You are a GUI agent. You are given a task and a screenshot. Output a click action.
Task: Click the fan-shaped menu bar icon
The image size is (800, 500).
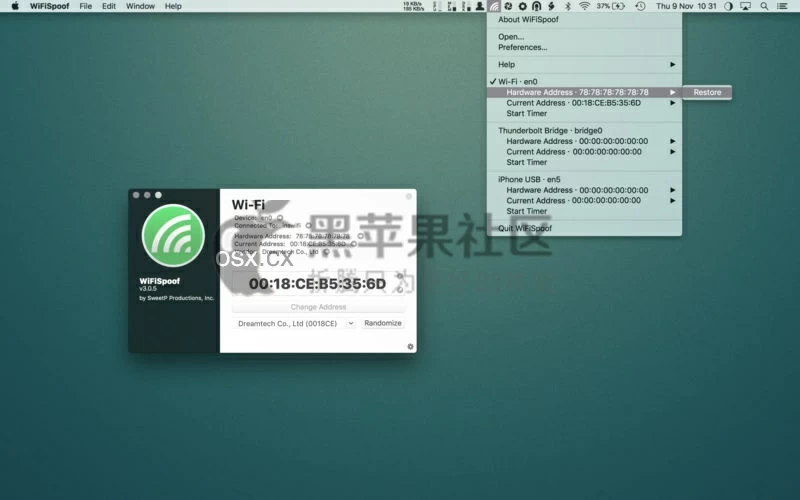(508, 6)
